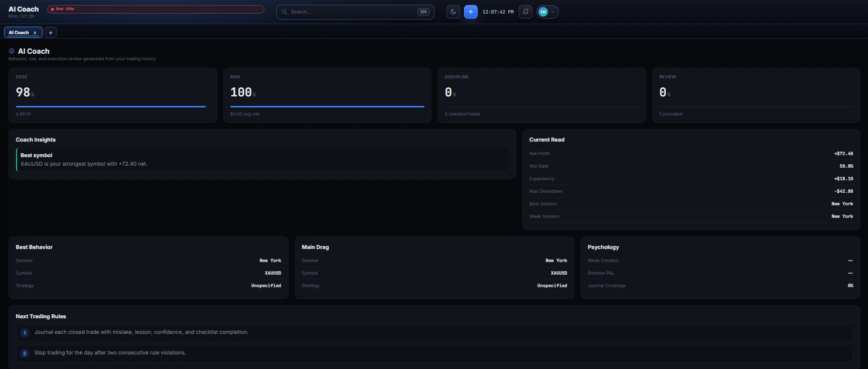The width and height of the screenshot is (868, 369).
Task: Click the search magnifier icon
Action: [284, 12]
